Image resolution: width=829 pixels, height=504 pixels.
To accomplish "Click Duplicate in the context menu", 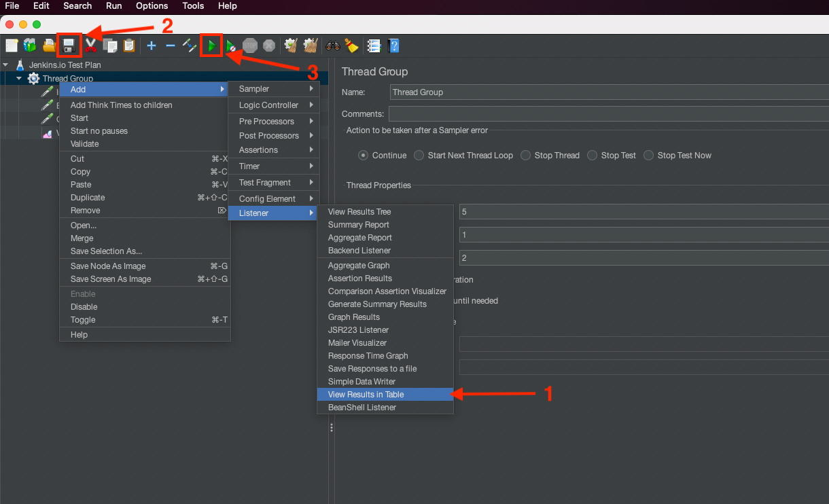I will coord(88,198).
